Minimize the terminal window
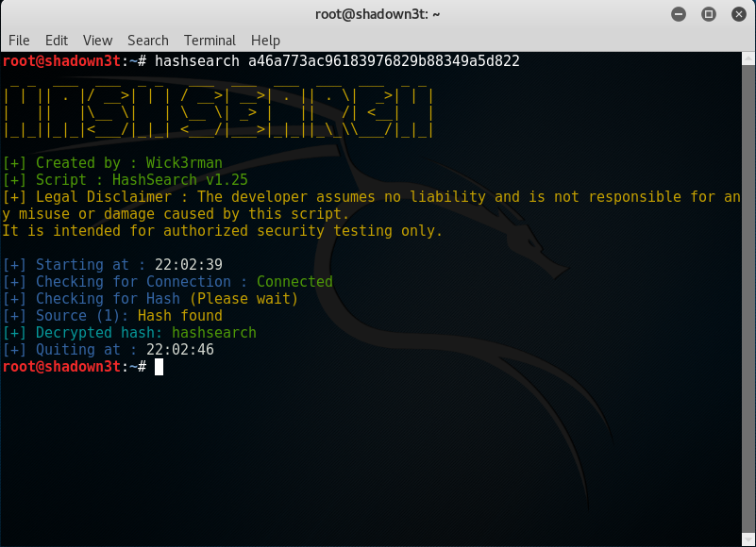The width and height of the screenshot is (756, 547). [x=679, y=14]
